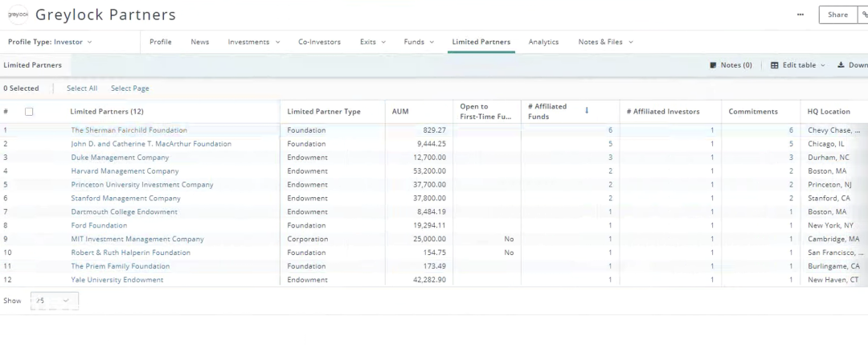Click the 0 Selected label
The width and height of the screenshot is (868, 345).
click(21, 88)
